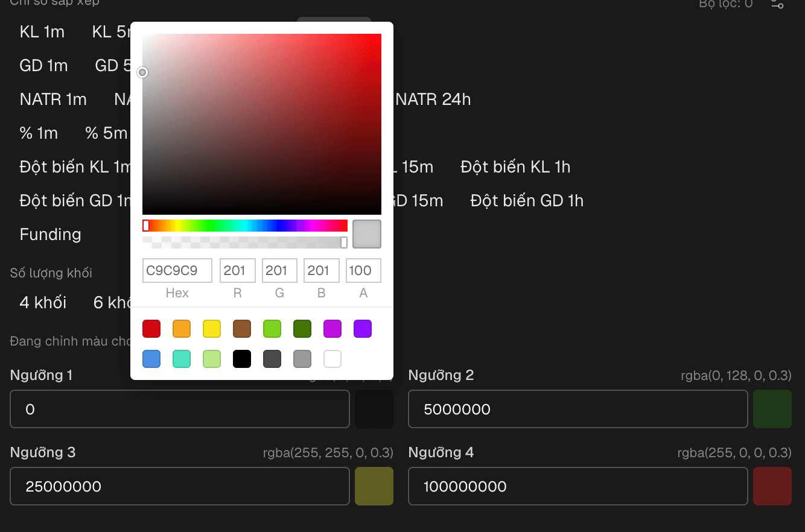Pick the magenta preset color swatch
The height and width of the screenshot is (532, 805).
[x=332, y=329]
